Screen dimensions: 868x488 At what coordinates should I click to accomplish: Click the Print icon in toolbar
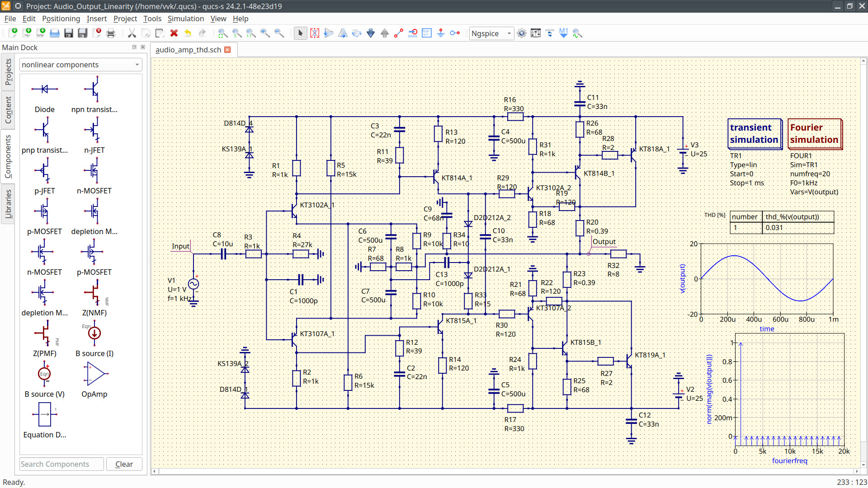coord(111,33)
